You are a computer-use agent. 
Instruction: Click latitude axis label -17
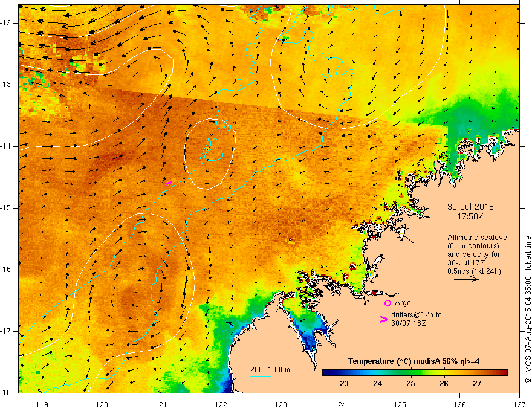click(x=6, y=331)
